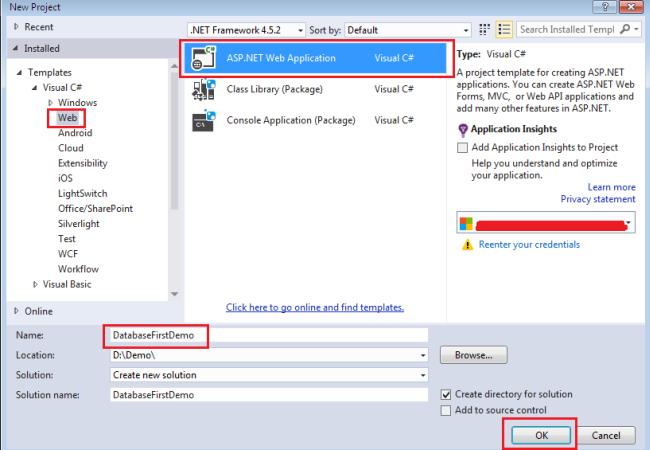The width and height of the screenshot is (650, 450).
Task: Select the Extensibility template category
Action: pos(82,163)
